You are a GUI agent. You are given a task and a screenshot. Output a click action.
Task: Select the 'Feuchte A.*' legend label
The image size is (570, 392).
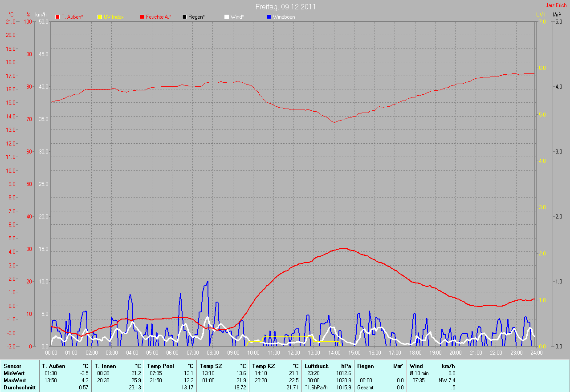point(159,17)
